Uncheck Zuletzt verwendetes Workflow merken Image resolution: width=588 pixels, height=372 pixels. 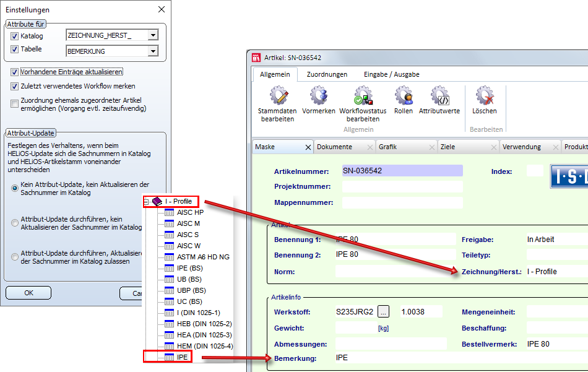(x=15, y=86)
